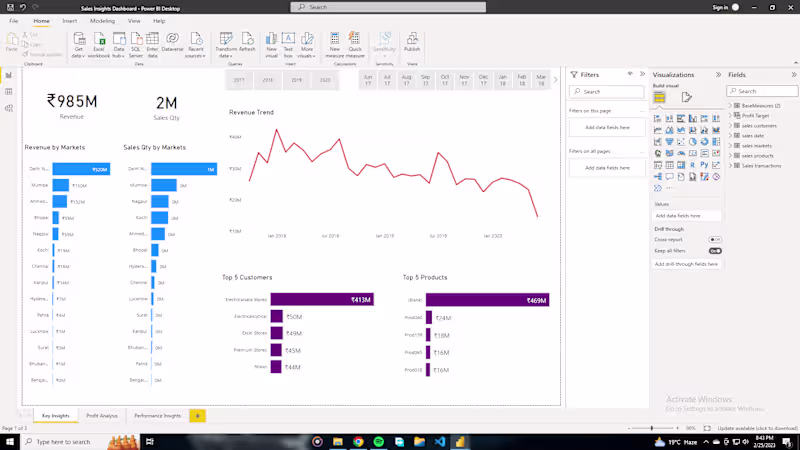Choose the table visual icon
The image size is (800, 450).
tap(669, 165)
